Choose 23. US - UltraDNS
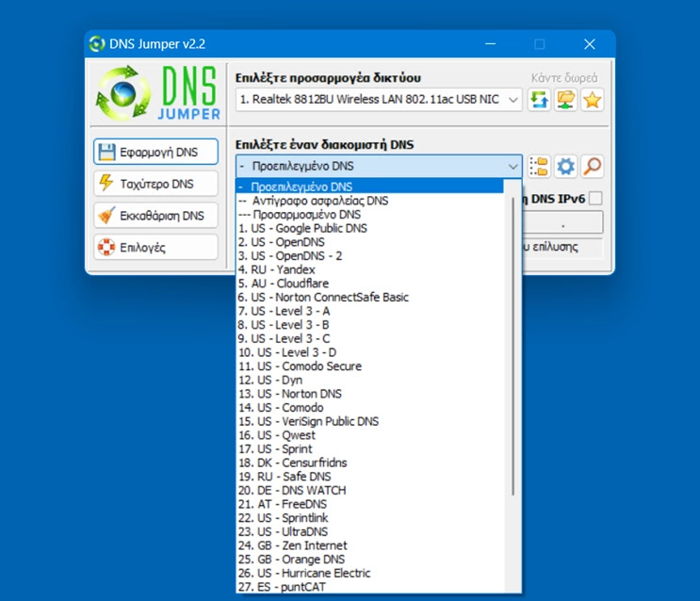 click(x=369, y=532)
